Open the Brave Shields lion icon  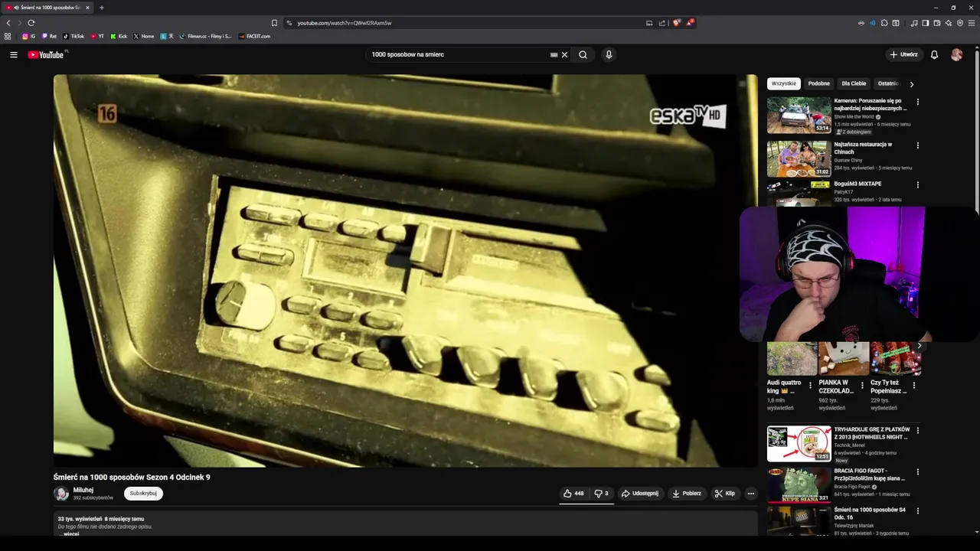[x=676, y=23]
